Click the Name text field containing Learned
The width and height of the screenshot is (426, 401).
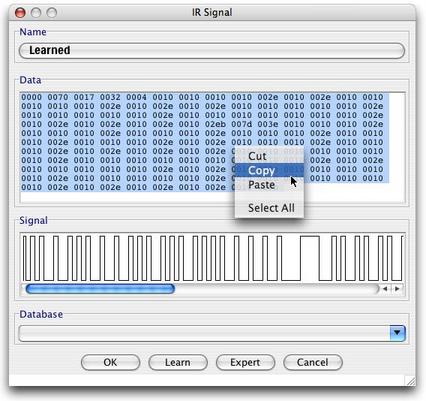pos(212,51)
